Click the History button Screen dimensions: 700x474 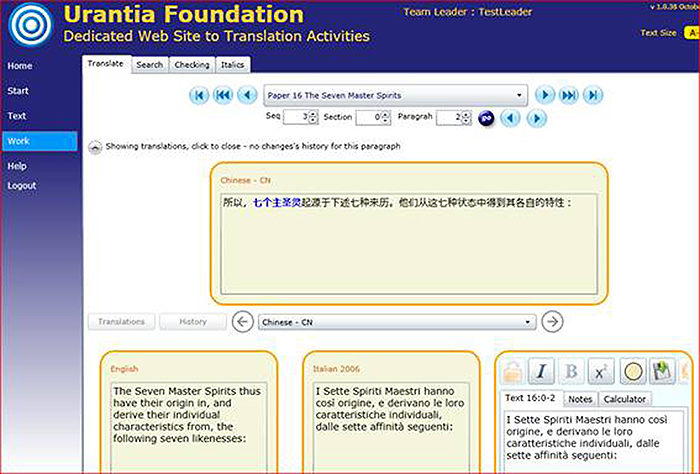(x=193, y=322)
